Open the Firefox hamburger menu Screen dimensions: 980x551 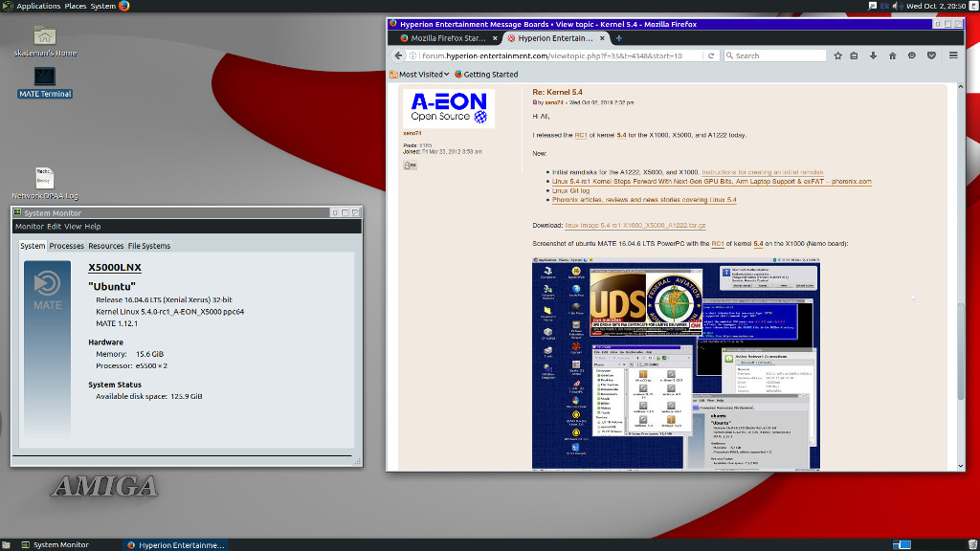coord(953,55)
